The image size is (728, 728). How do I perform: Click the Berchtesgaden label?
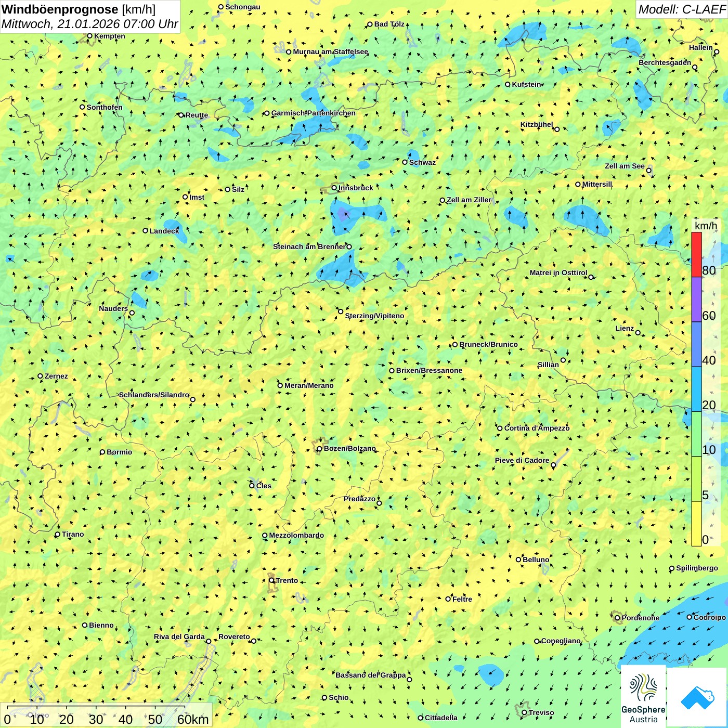coord(665,62)
